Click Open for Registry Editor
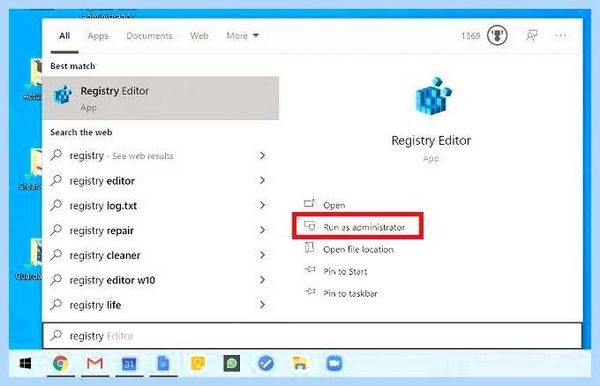This screenshot has height=386, width=600. coord(334,205)
